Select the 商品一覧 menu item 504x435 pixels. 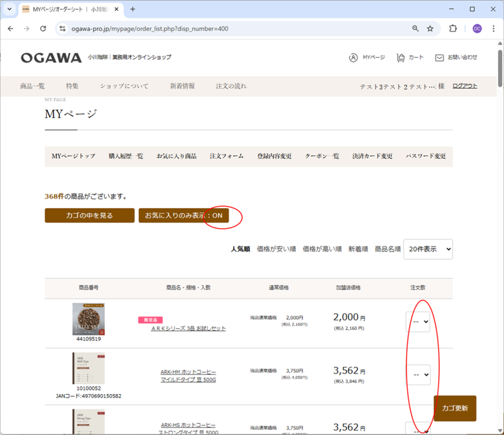tap(32, 86)
